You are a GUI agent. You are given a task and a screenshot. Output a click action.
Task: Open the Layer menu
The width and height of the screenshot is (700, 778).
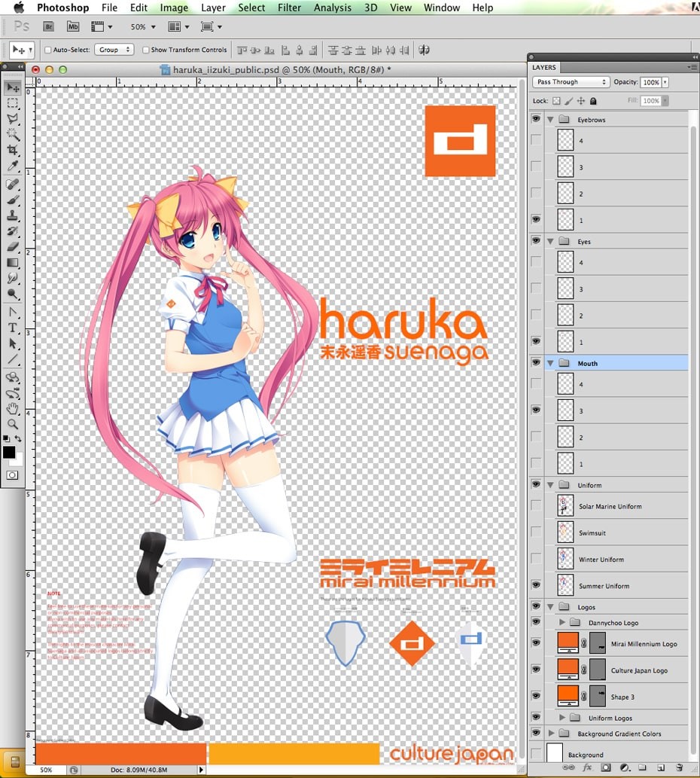point(213,8)
